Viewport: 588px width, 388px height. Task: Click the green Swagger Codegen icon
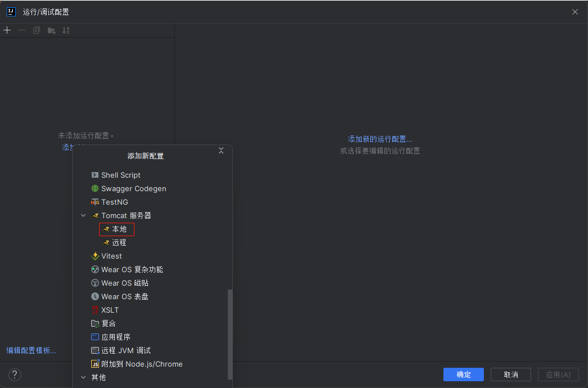coord(95,188)
